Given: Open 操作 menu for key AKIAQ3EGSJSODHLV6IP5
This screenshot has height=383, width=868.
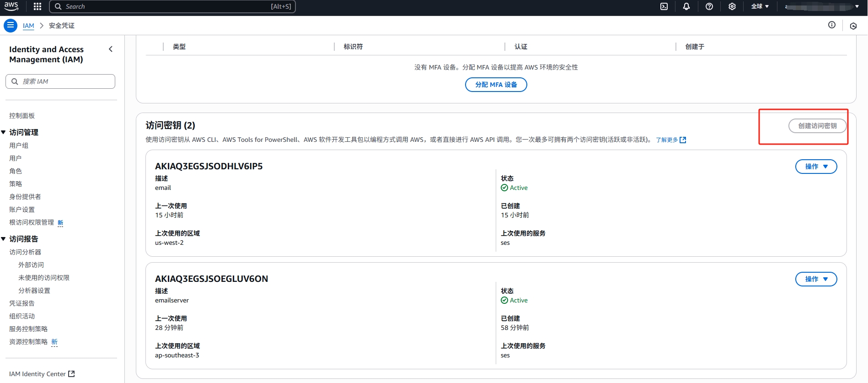Looking at the screenshot, I should coord(816,167).
